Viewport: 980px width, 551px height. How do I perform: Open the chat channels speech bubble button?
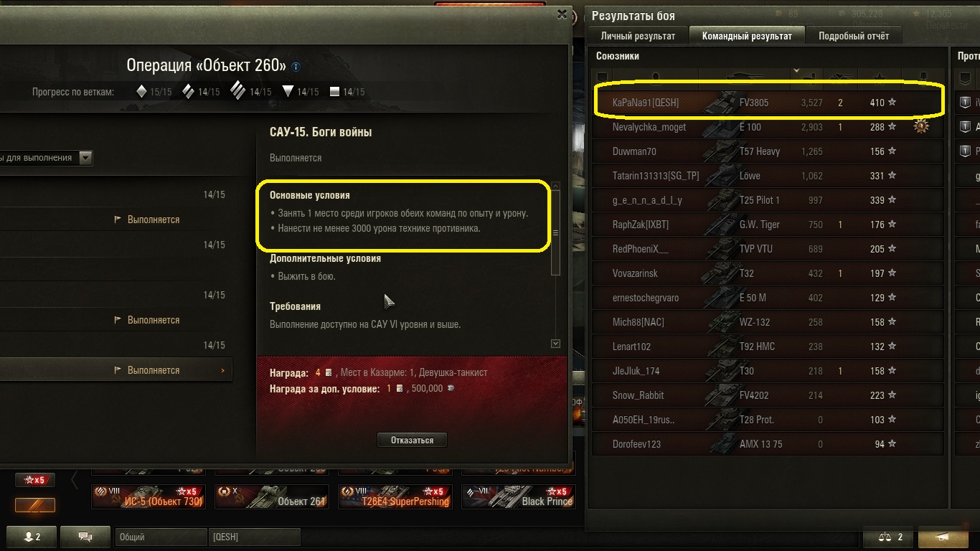(x=85, y=536)
